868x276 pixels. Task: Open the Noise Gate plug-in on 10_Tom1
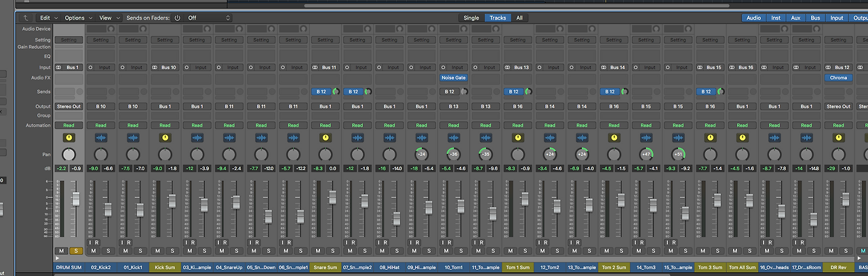(x=454, y=78)
